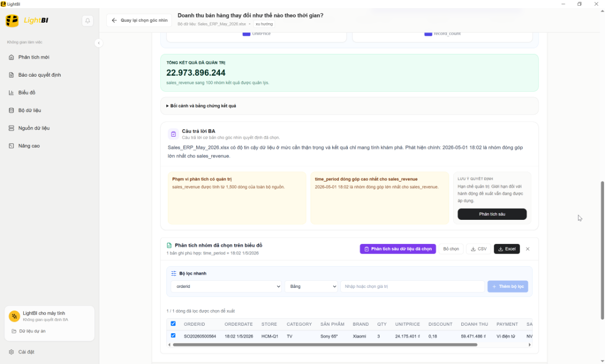605x364 pixels.
Task: Click the table scroll right arrow
Action: coord(530,345)
